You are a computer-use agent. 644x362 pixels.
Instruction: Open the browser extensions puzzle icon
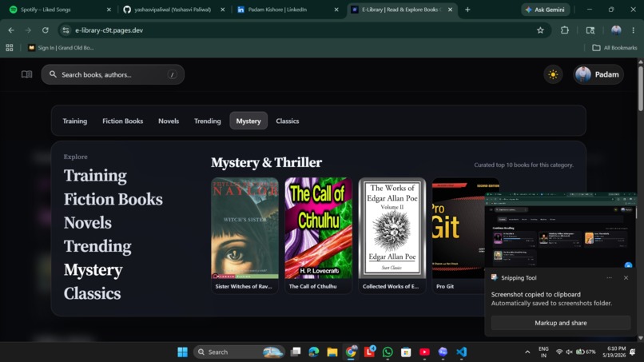pyautogui.click(x=565, y=30)
